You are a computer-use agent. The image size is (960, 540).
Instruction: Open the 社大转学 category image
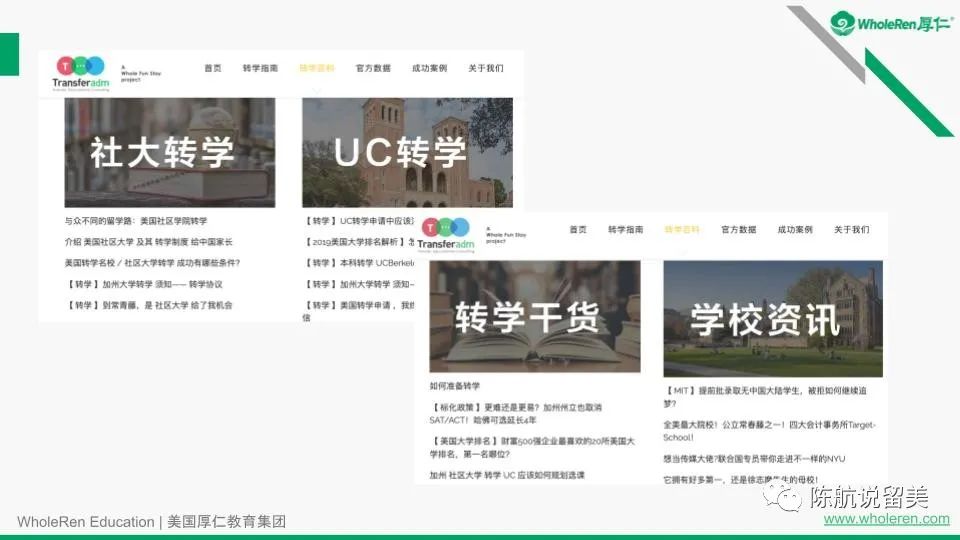pos(169,152)
